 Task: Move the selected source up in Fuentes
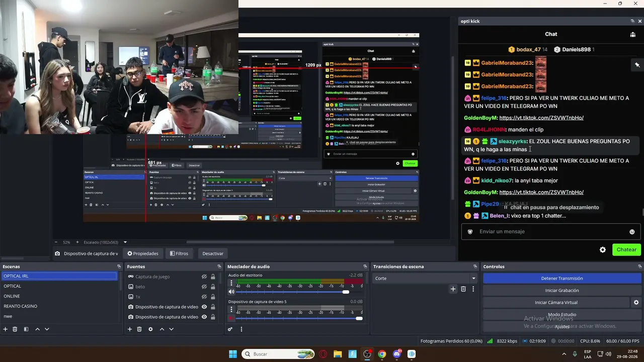pos(162,329)
